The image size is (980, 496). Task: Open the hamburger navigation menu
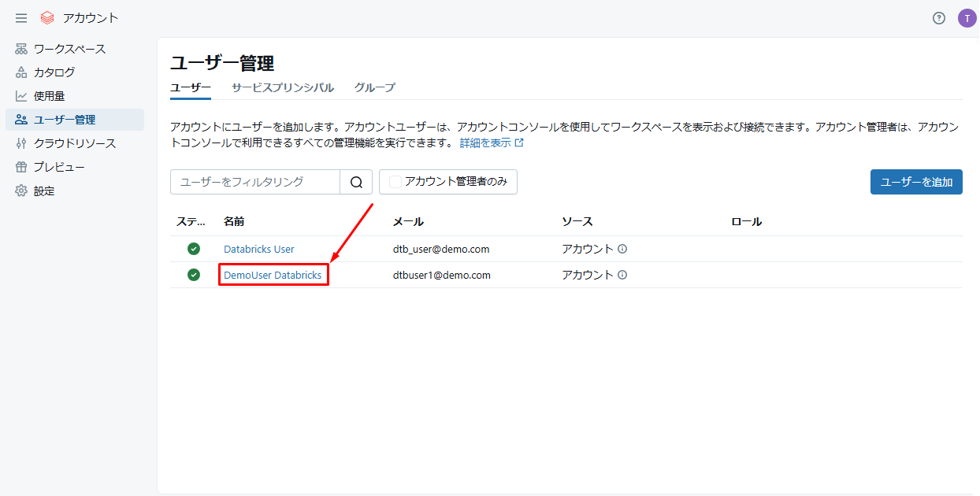[21, 18]
